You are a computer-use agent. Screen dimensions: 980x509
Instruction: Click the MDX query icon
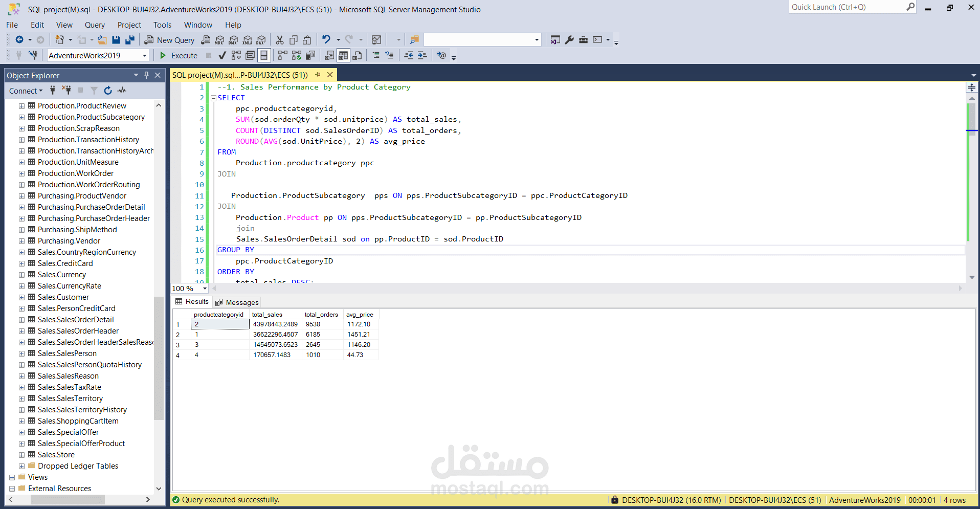[219, 40]
